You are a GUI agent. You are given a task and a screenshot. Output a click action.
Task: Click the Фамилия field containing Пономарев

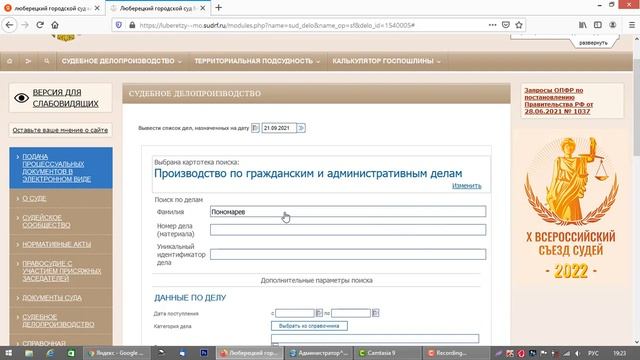coord(348,211)
